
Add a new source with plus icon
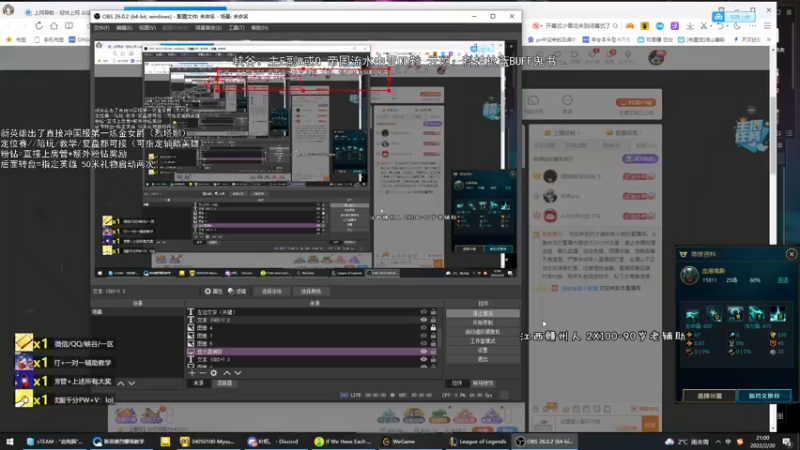(192, 373)
